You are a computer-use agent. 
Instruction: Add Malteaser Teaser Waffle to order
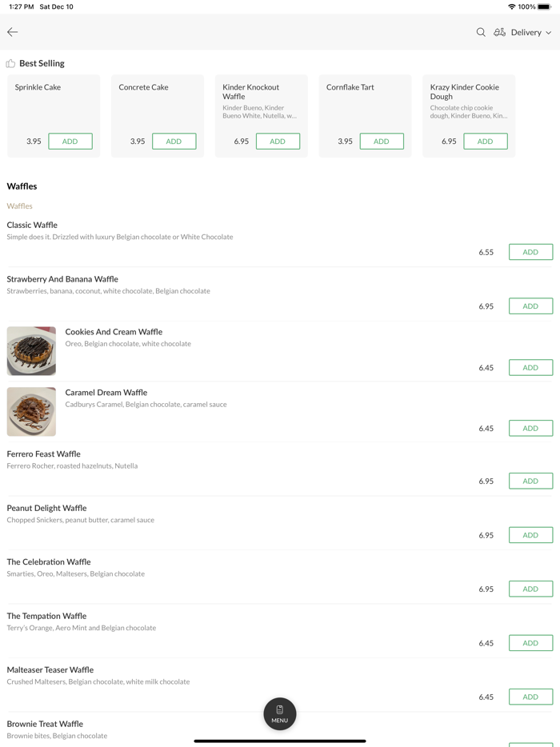pyautogui.click(x=530, y=697)
